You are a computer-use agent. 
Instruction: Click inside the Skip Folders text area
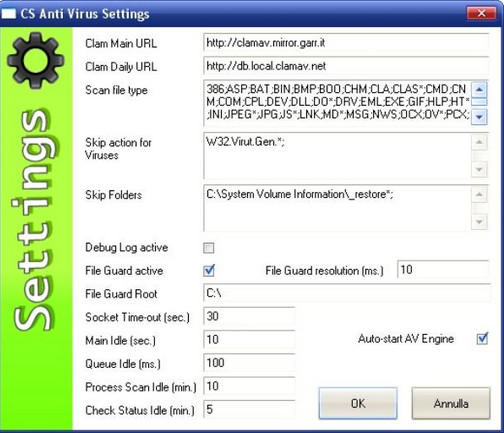tap(337, 207)
